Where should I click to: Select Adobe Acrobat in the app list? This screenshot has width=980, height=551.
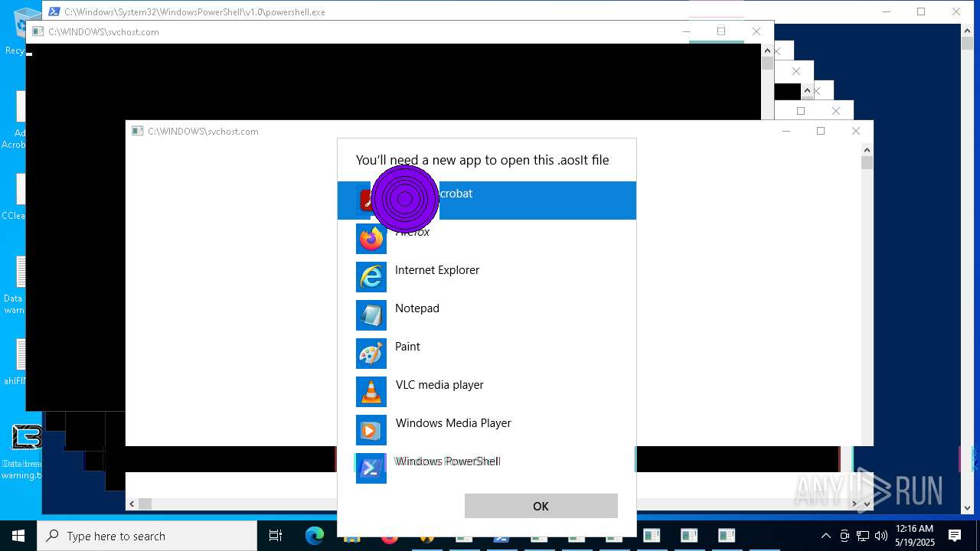point(486,201)
